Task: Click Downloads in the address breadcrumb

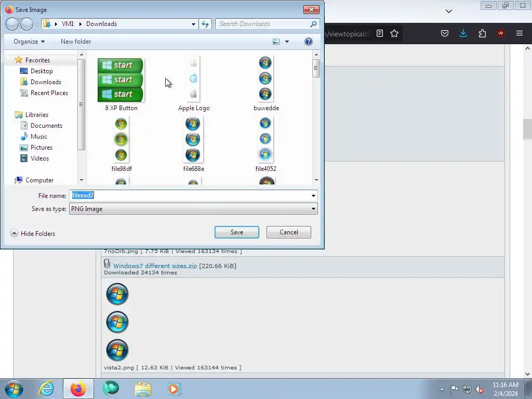Action: (x=101, y=24)
